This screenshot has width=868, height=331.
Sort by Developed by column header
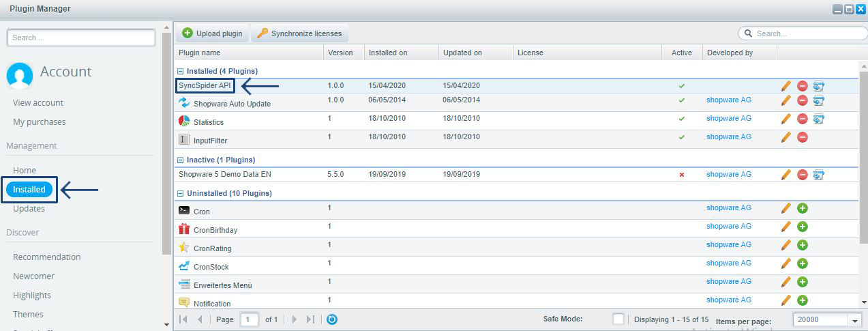click(739, 53)
